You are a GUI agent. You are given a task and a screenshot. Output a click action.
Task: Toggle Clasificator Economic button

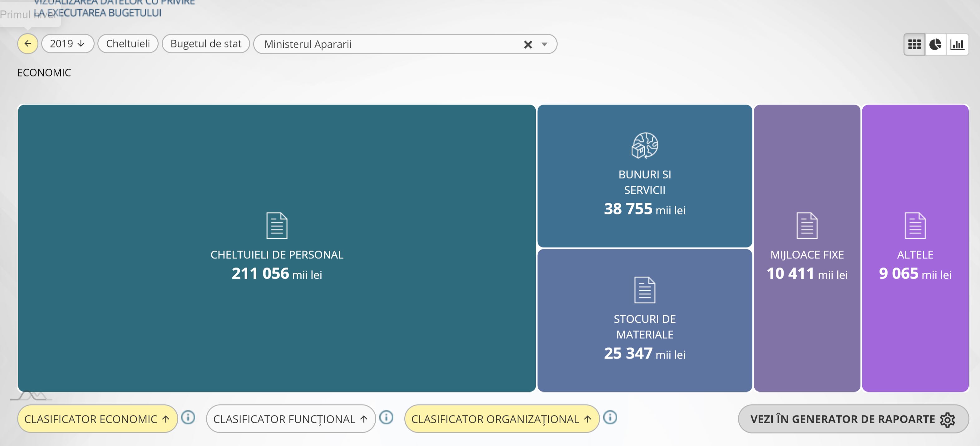point(97,419)
